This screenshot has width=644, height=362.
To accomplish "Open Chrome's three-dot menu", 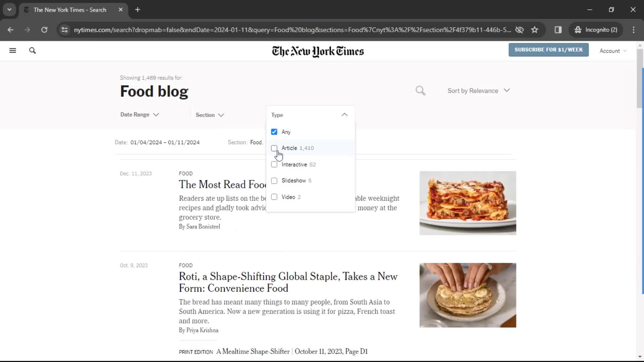I will (634, 30).
